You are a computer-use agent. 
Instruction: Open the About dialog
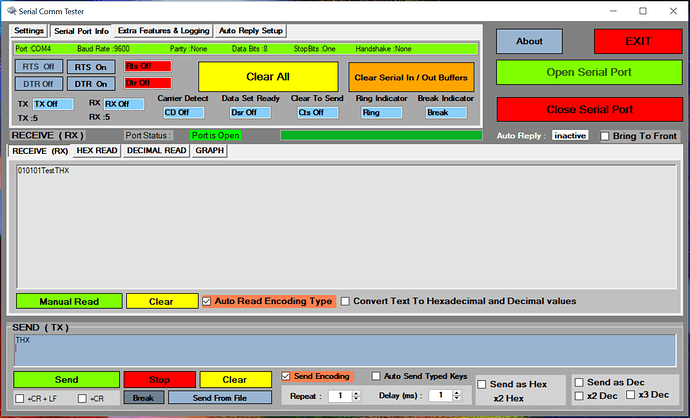coord(529,41)
